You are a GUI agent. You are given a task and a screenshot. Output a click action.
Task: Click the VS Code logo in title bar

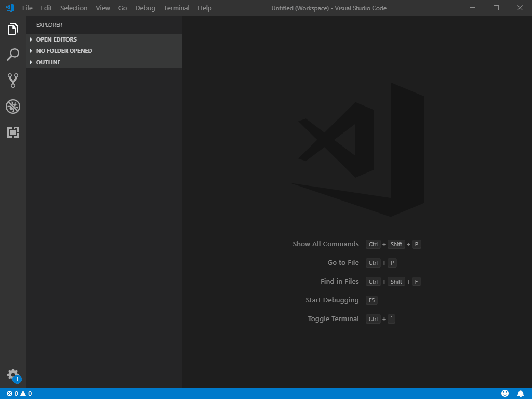9,8
